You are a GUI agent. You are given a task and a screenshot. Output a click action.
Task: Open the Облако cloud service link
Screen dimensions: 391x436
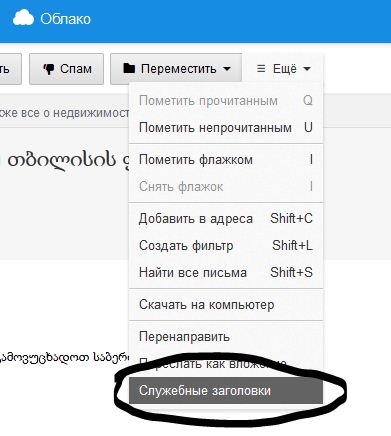[52, 19]
